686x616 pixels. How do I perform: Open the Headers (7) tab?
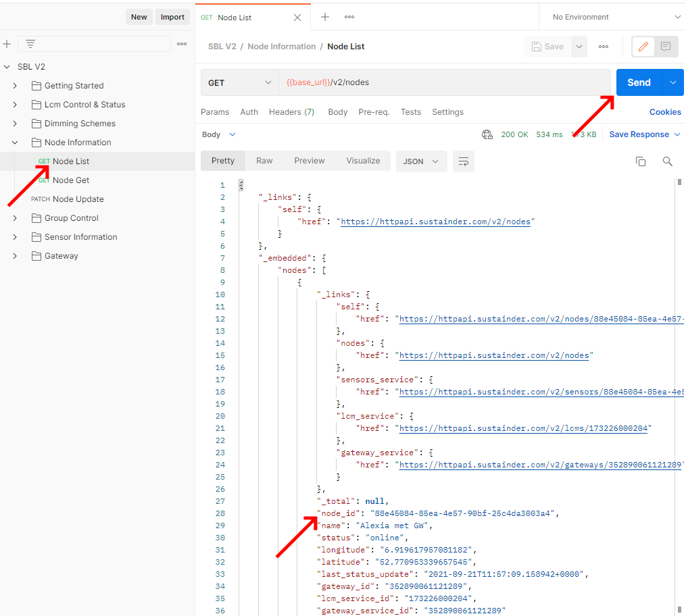291,112
